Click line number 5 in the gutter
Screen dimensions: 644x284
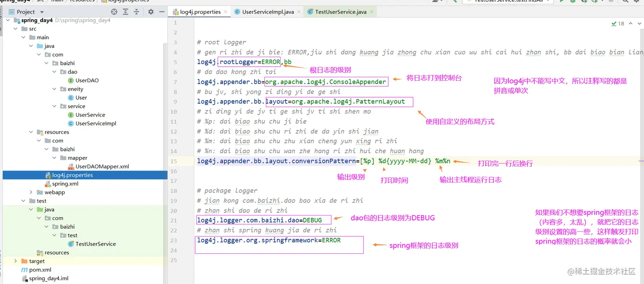coord(175,62)
